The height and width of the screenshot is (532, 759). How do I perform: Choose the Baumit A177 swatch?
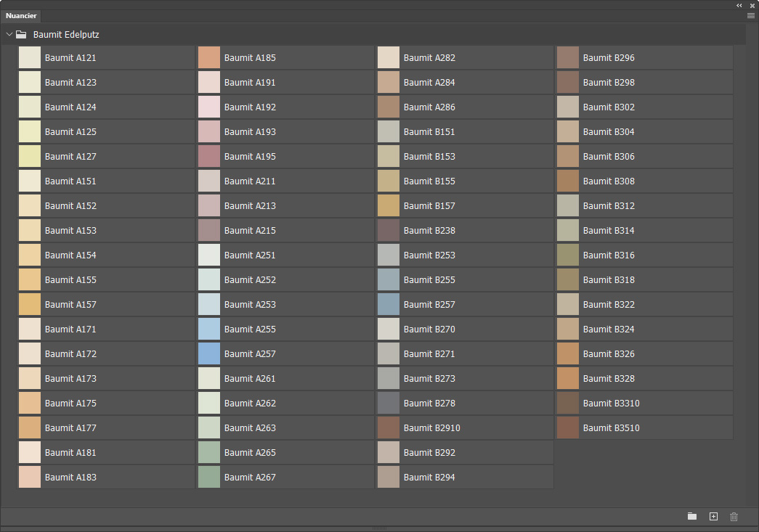tap(30, 427)
